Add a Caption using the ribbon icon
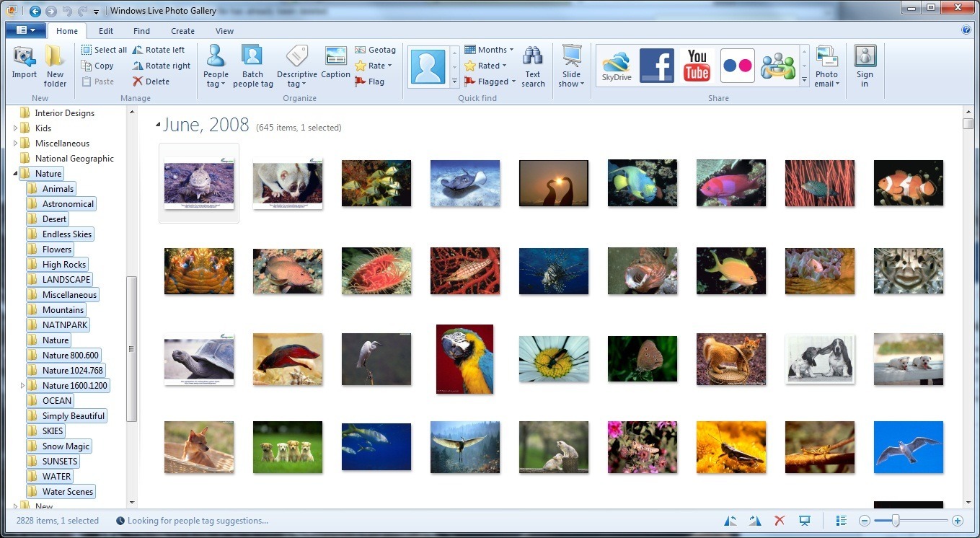Viewport: 980px width, 538px height. pyautogui.click(x=335, y=63)
